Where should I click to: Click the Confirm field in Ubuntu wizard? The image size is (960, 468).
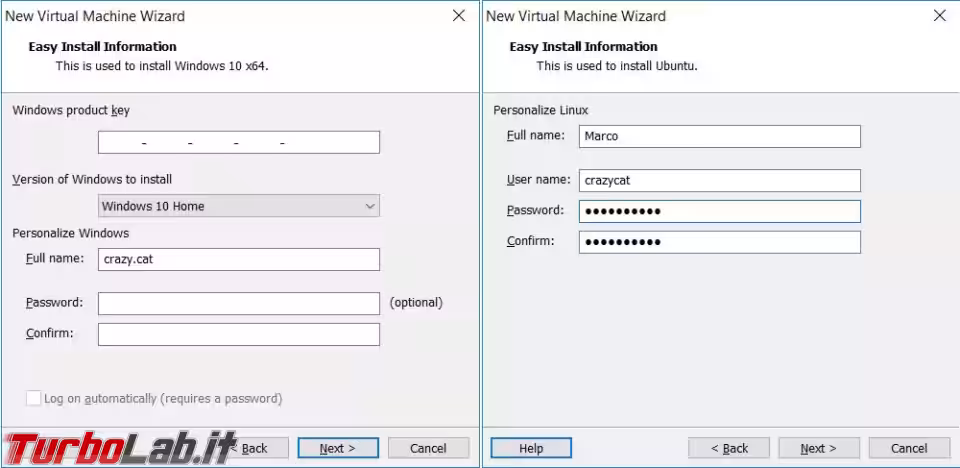point(720,242)
